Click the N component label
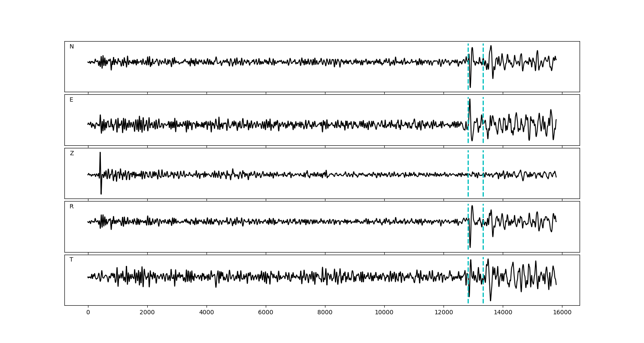The image size is (644, 343). click(x=72, y=47)
